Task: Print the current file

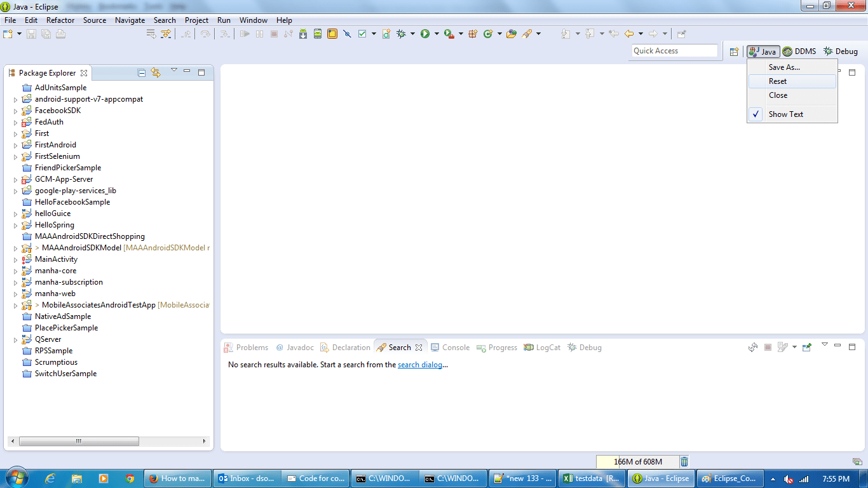Action: pyautogui.click(x=60, y=33)
